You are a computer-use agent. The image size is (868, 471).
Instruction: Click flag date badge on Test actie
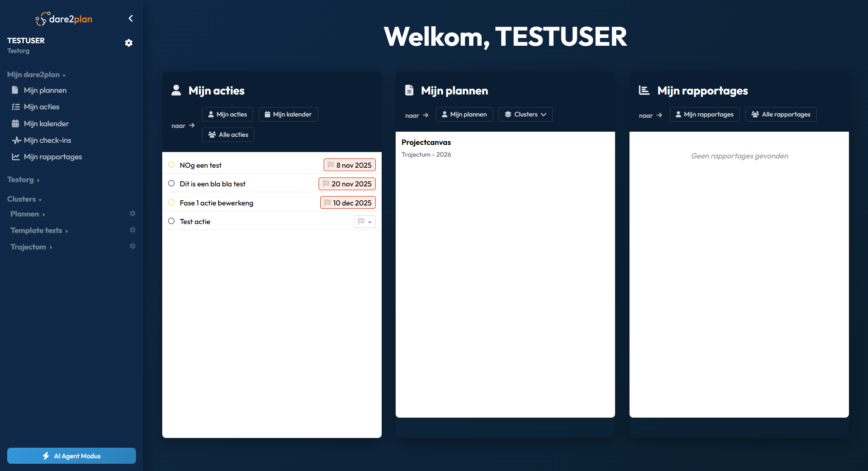point(364,222)
